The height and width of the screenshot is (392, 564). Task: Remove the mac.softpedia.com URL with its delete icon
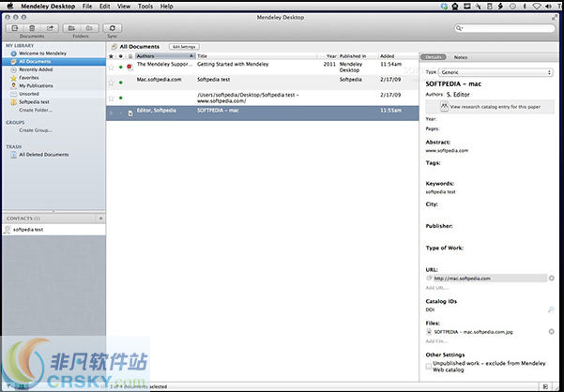(552, 279)
